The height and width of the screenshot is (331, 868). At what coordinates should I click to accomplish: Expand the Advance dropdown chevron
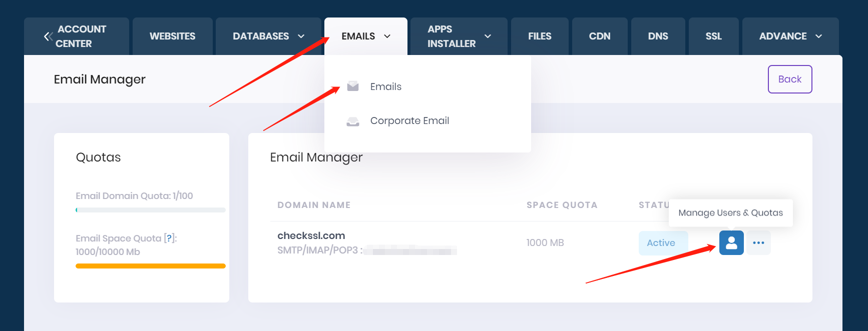pos(819,36)
